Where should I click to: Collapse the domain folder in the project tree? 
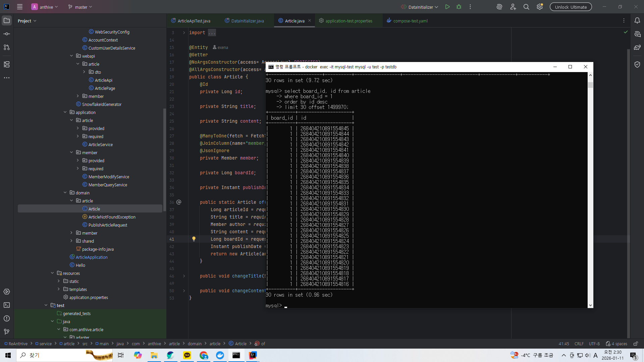coord(65,193)
